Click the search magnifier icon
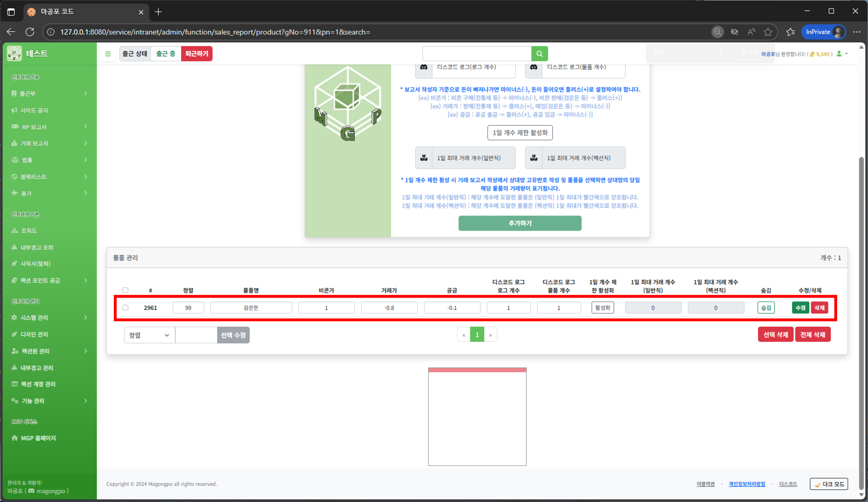This screenshot has height=502, width=868. coord(539,54)
